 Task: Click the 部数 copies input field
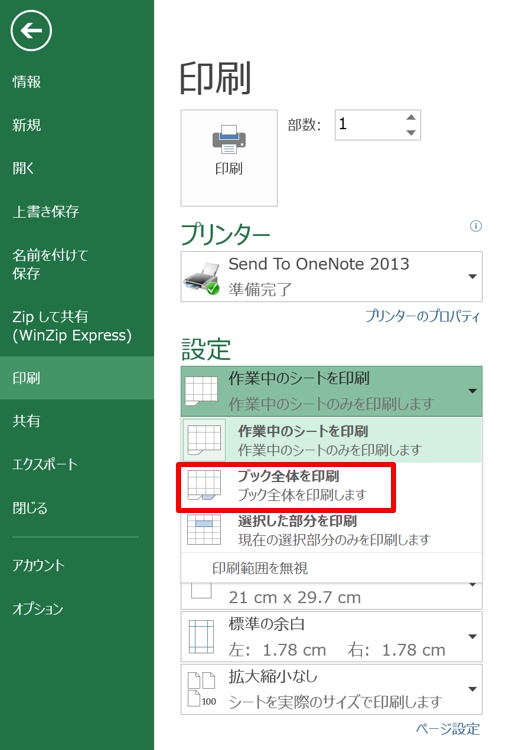369,125
